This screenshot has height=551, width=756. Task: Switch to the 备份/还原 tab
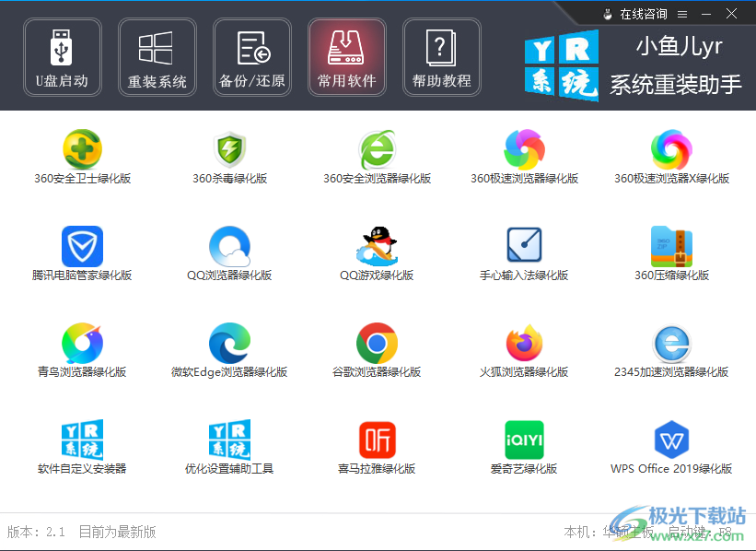(252, 57)
